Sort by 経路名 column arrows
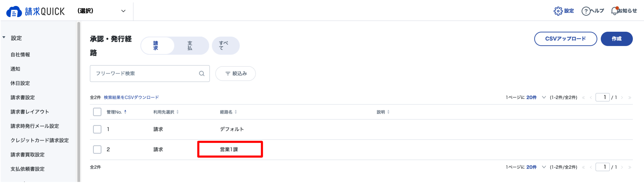Screen dimensions: 644x189 tap(236, 112)
